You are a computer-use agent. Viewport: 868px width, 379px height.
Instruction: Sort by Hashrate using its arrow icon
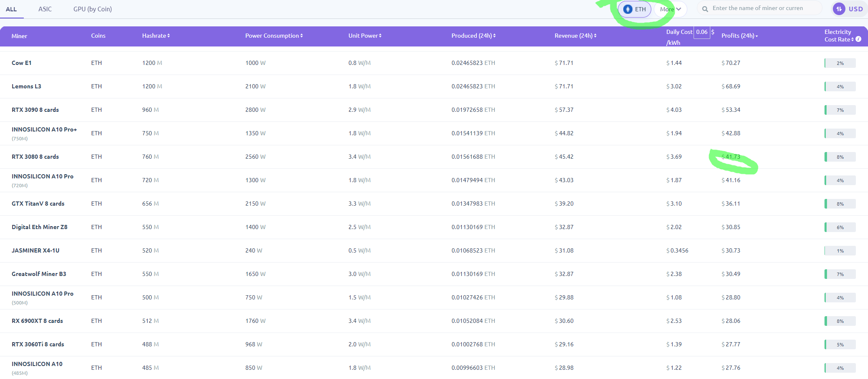click(x=169, y=36)
